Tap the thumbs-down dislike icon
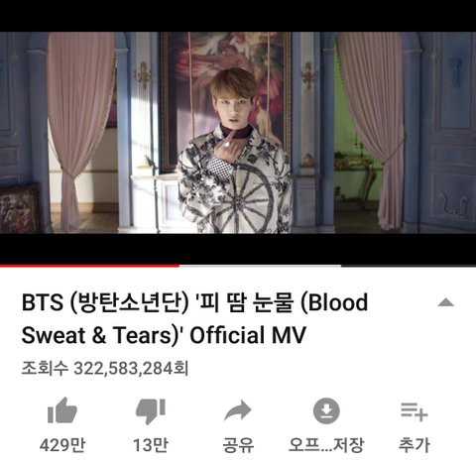 point(151,411)
